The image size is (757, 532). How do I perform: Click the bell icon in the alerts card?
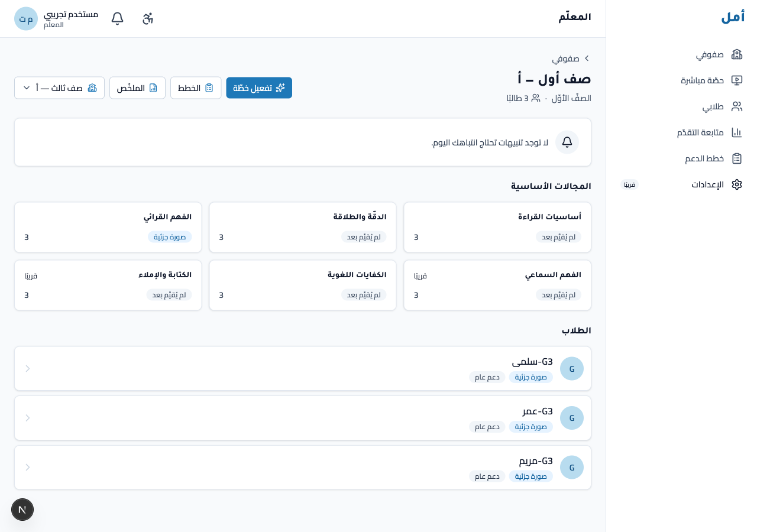[567, 142]
